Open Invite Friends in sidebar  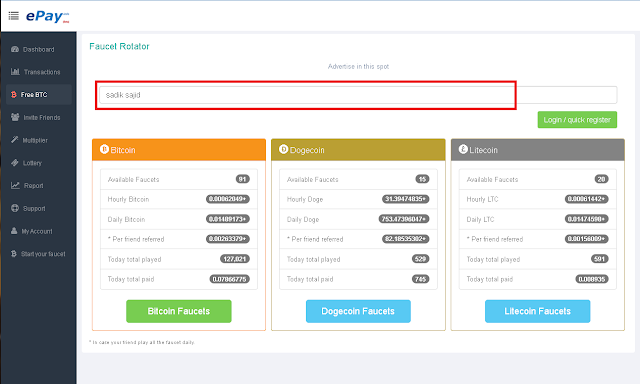[x=38, y=118]
